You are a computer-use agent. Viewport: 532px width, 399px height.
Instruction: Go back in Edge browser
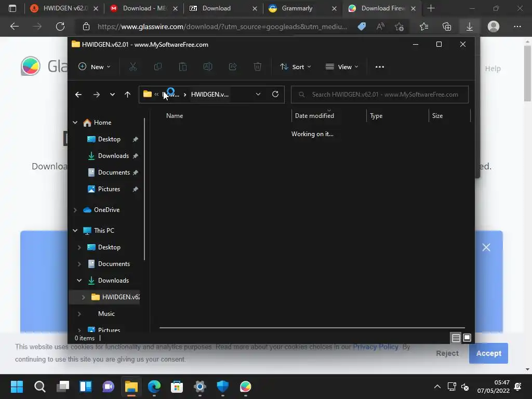(14, 26)
